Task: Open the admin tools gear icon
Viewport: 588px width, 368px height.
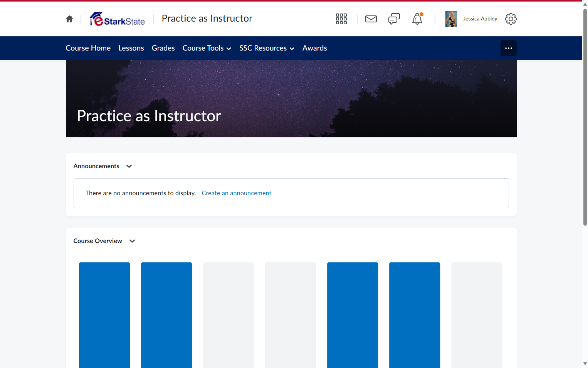Action: pyautogui.click(x=511, y=19)
